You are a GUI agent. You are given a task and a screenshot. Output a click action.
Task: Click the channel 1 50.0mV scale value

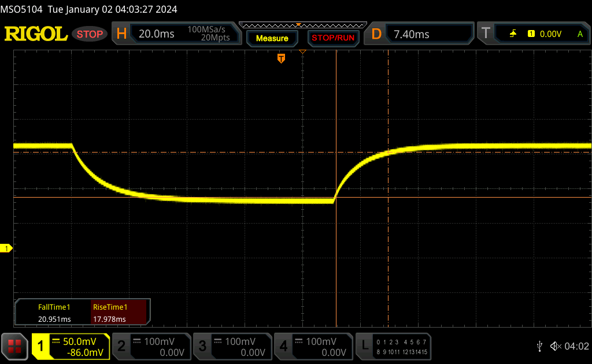click(x=79, y=341)
